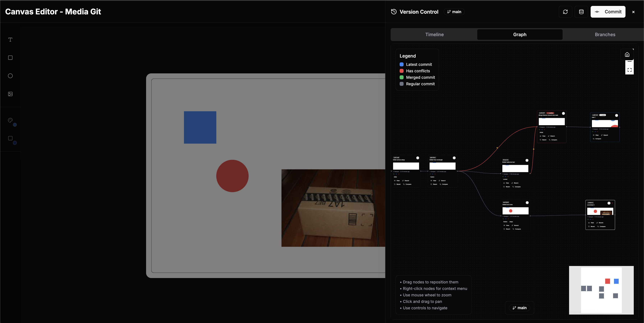Viewport: 644px width, 323px height.
Task: Open the fill color palette tool
Action: 10,120
